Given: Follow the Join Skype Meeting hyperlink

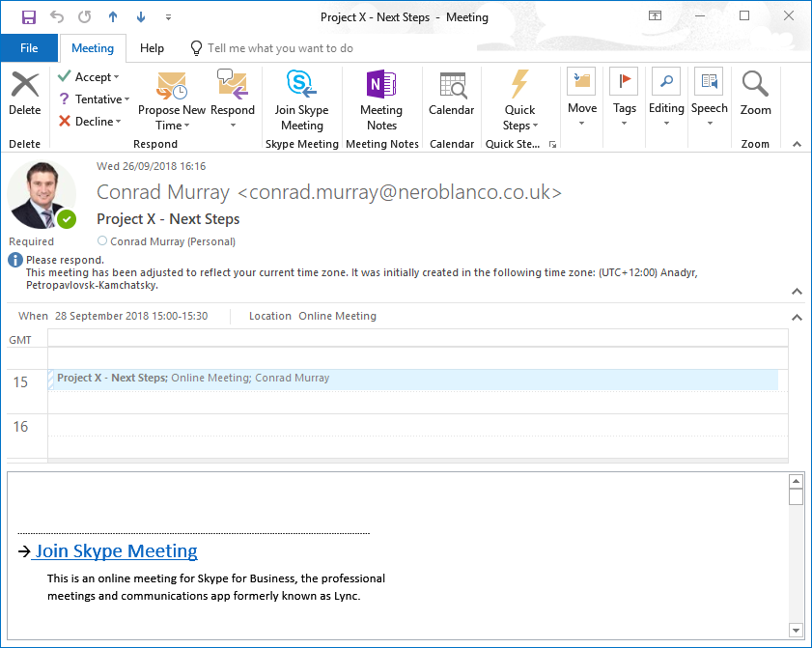Looking at the screenshot, I should (116, 550).
